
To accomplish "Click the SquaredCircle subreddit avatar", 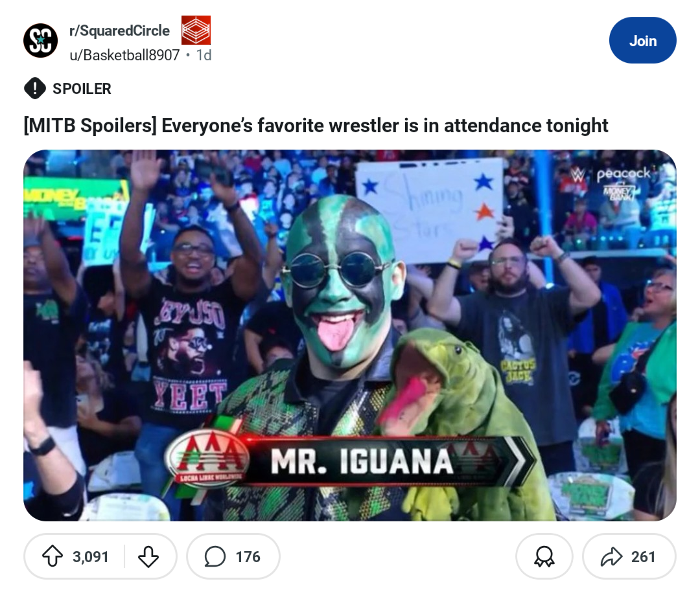I will 41,41.
